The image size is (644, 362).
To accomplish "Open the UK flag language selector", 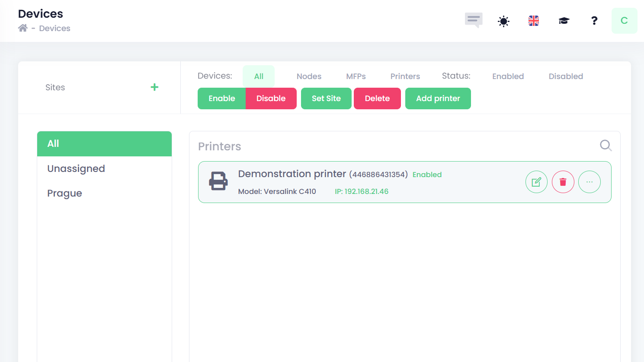I will 534,21.
